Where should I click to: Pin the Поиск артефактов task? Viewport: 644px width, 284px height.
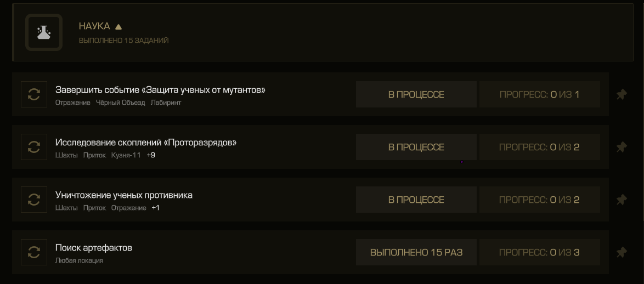622,252
